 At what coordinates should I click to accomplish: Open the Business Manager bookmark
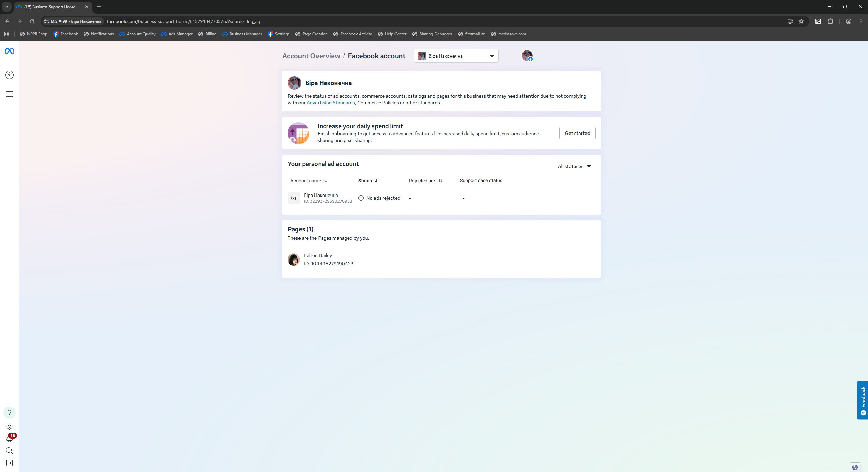[242, 34]
